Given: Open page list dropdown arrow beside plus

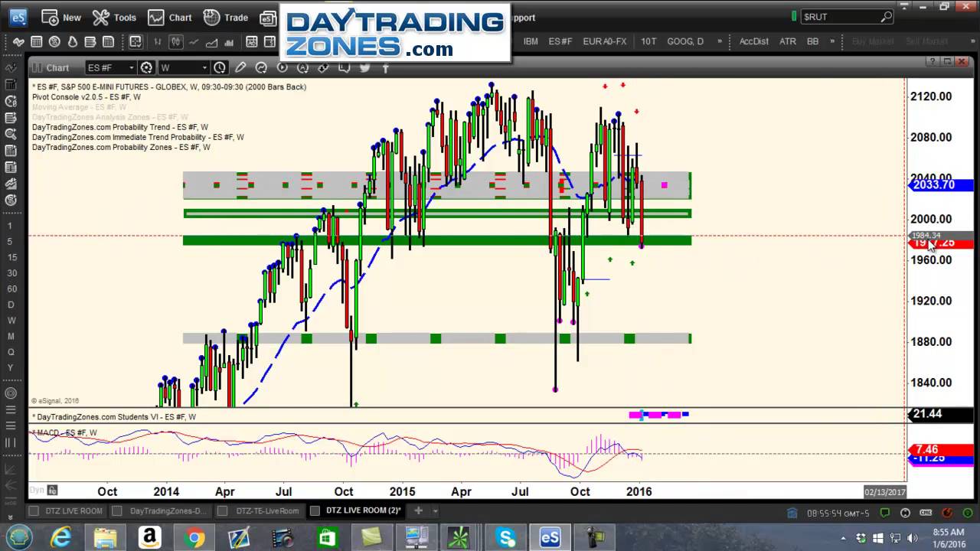Looking at the screenshot, I should [x=435, y=510].
